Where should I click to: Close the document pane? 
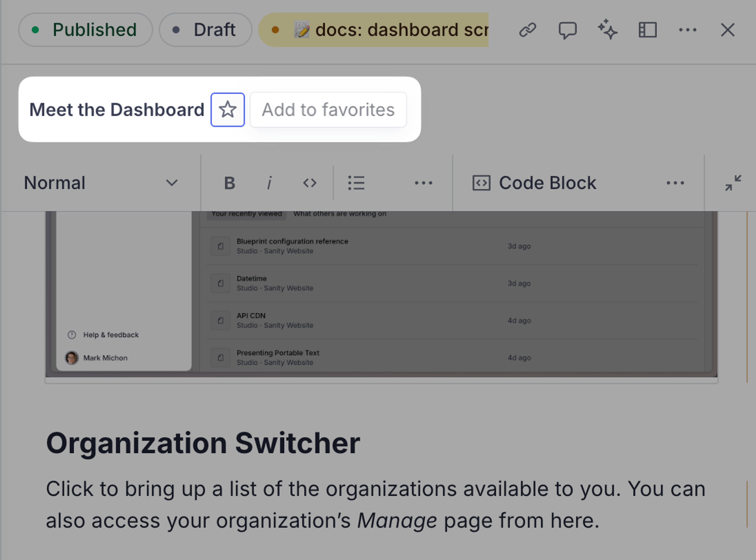point(727,30)
